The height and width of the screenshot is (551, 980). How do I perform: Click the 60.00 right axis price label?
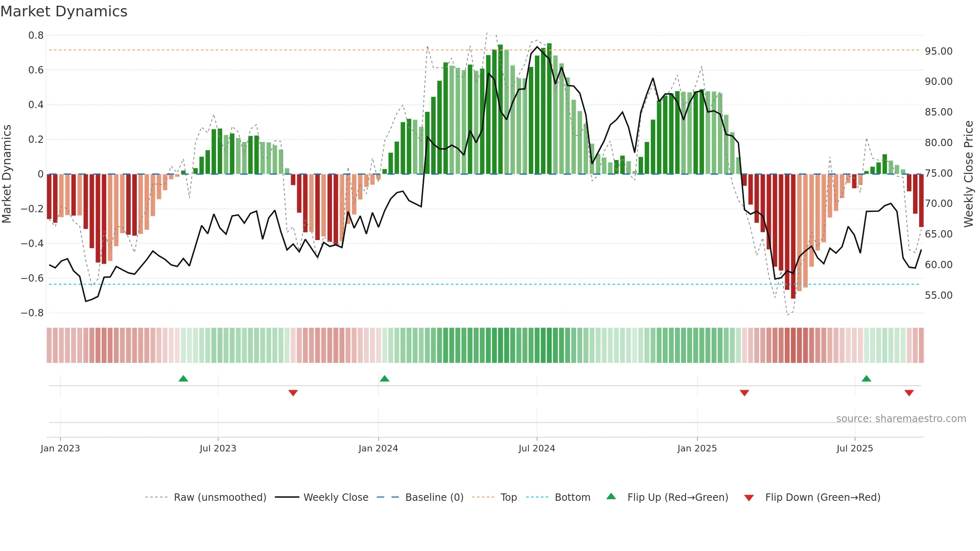point(939,265)
